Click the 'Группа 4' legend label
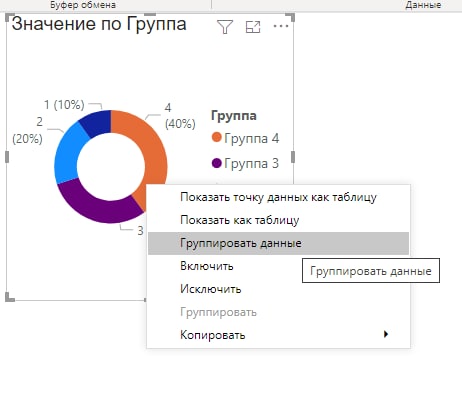The width and height of the screenshot is (462, 406). click(252, 138)
